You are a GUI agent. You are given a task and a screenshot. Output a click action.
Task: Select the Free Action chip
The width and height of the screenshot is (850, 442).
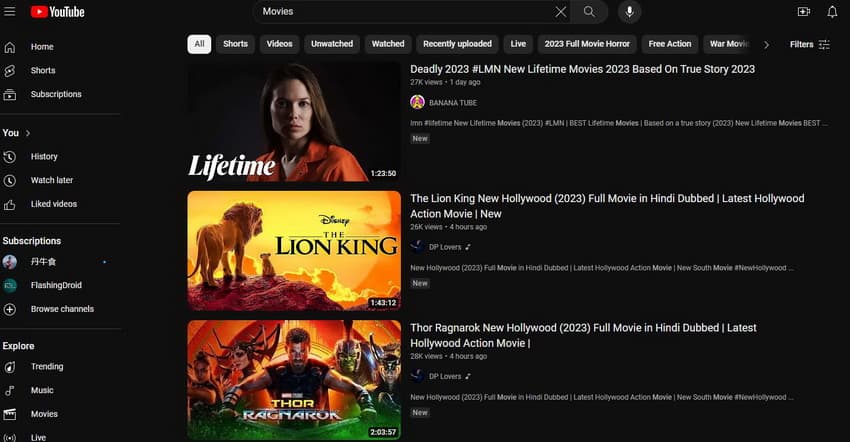click(670, 44)
